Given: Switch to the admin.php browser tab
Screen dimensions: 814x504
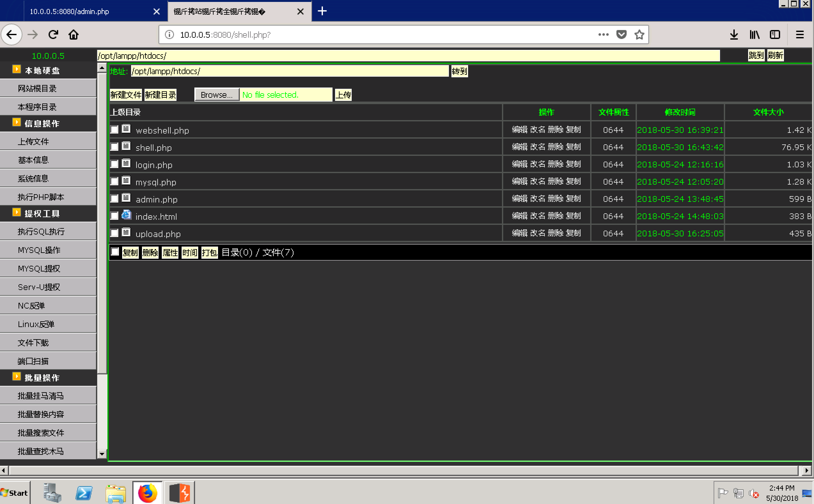Looking at the screenshot, I should 69,12.
